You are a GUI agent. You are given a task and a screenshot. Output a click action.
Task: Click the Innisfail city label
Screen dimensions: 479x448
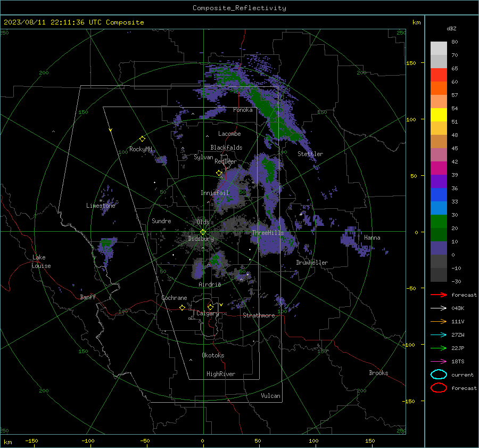214,193
